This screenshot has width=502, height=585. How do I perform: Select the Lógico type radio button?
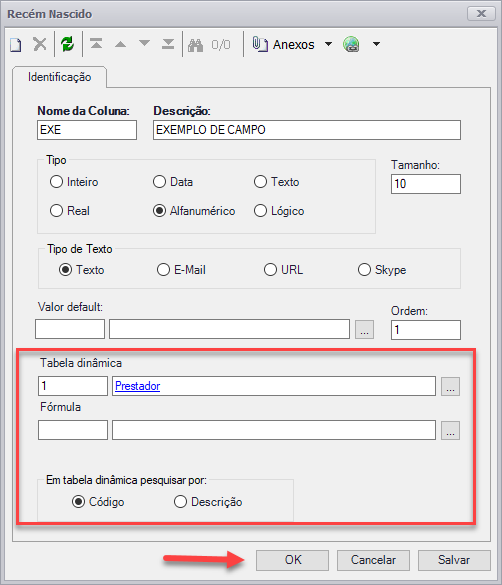(260, 211)
